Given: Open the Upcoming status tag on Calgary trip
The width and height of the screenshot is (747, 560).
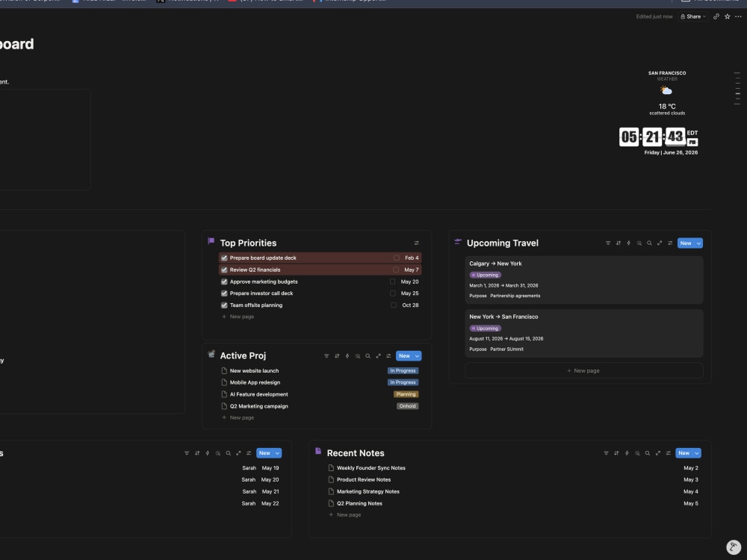Looking at the screenshot, I should tap(485, 275).
